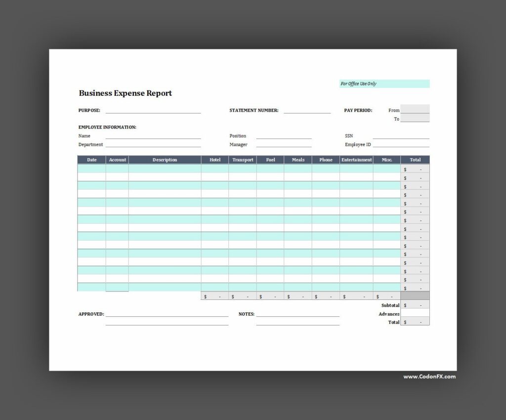Click the Pay Period From box
The height and width of the screenshot is (420, 506).
pos(415,110)
